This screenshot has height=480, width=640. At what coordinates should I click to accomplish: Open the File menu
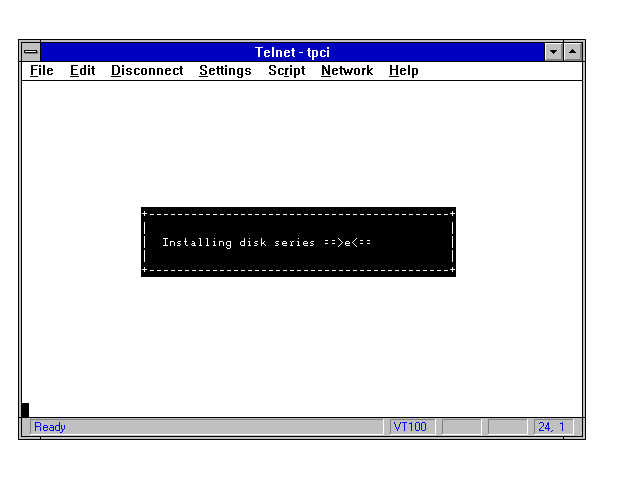[x=42, y=71]
